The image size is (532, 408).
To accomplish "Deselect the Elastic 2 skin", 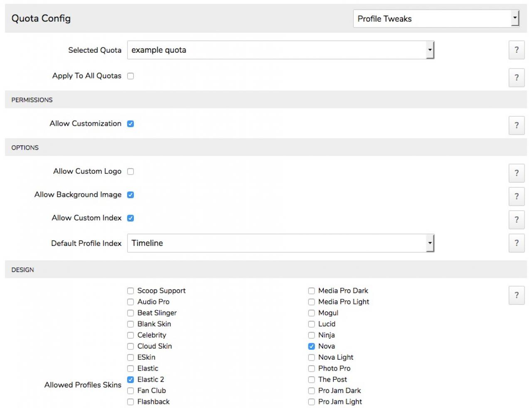I will pos(131,380).
